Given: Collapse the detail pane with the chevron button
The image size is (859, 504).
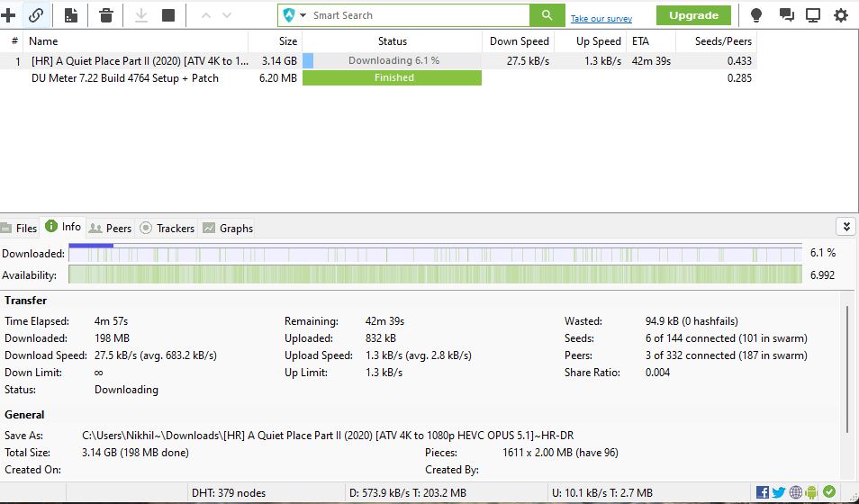Looking at the screenshot, I should point(845,227).
